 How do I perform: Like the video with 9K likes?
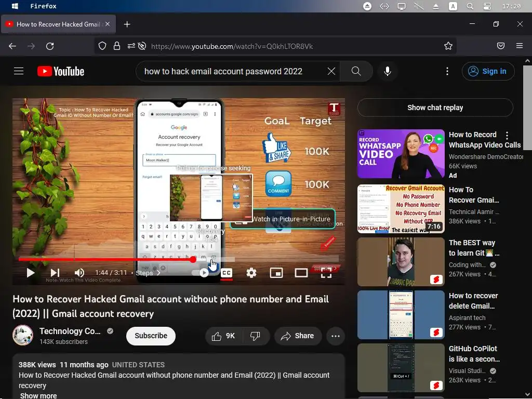[223, 336]
